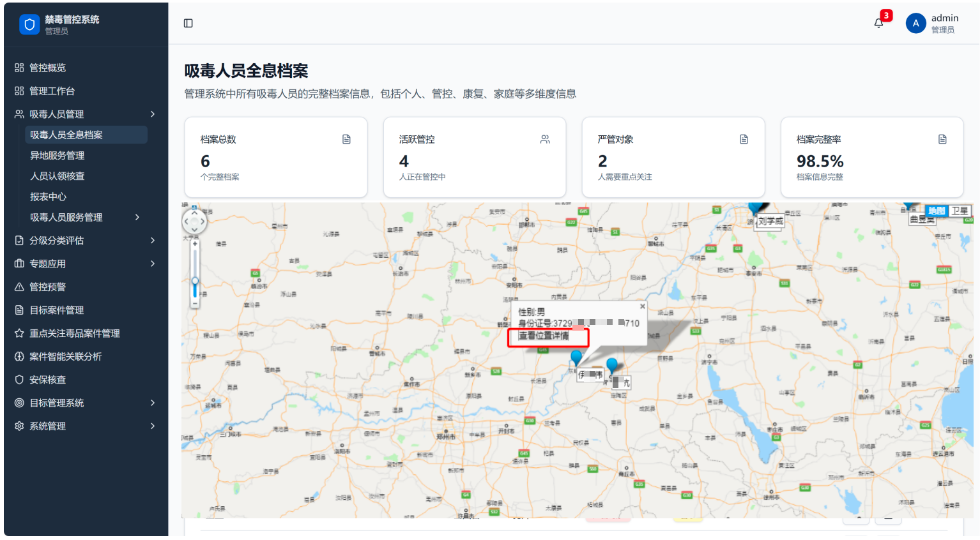This screenshot has width=980, height=540.
Task: Expand the 吸毒人员服务管理 chevron
Action: [137, 218]
